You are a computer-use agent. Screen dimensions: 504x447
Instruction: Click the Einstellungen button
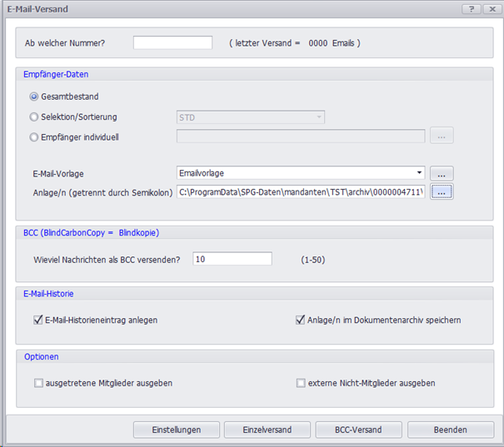[176, 430]
